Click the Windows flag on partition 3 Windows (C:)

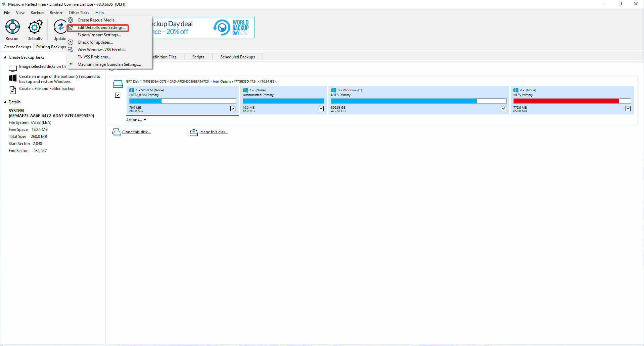click(334, 90)
